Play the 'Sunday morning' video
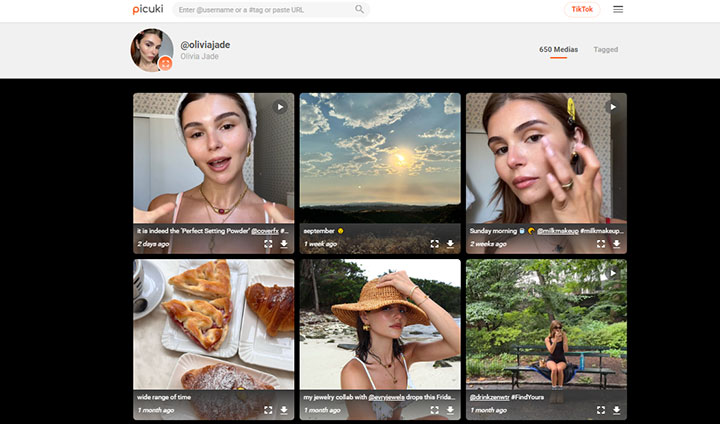This screenshot has height=424, width=720. (612, 107)
